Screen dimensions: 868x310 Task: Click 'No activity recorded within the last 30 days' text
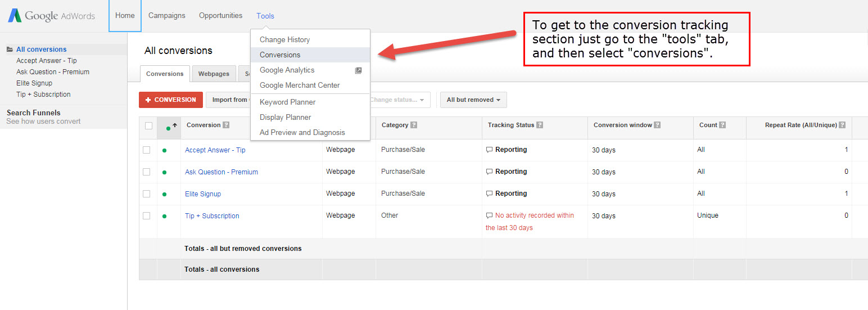tap(530, 222)
